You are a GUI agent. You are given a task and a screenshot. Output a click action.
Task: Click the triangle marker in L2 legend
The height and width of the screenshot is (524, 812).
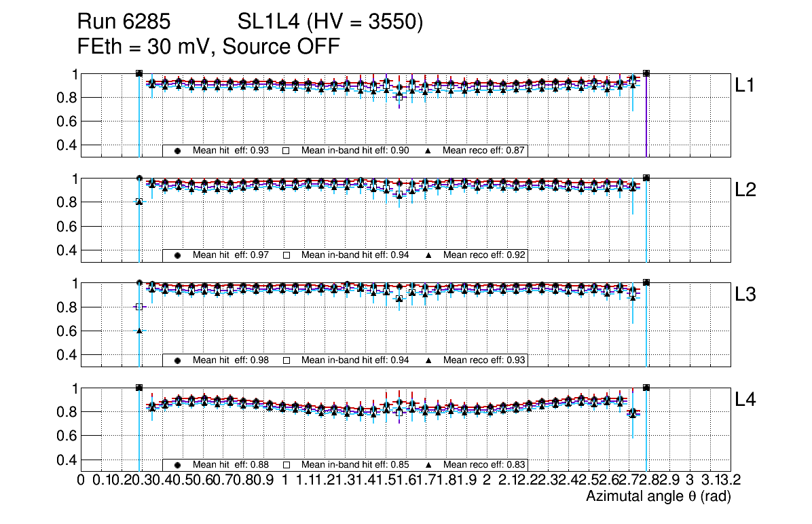429,255
